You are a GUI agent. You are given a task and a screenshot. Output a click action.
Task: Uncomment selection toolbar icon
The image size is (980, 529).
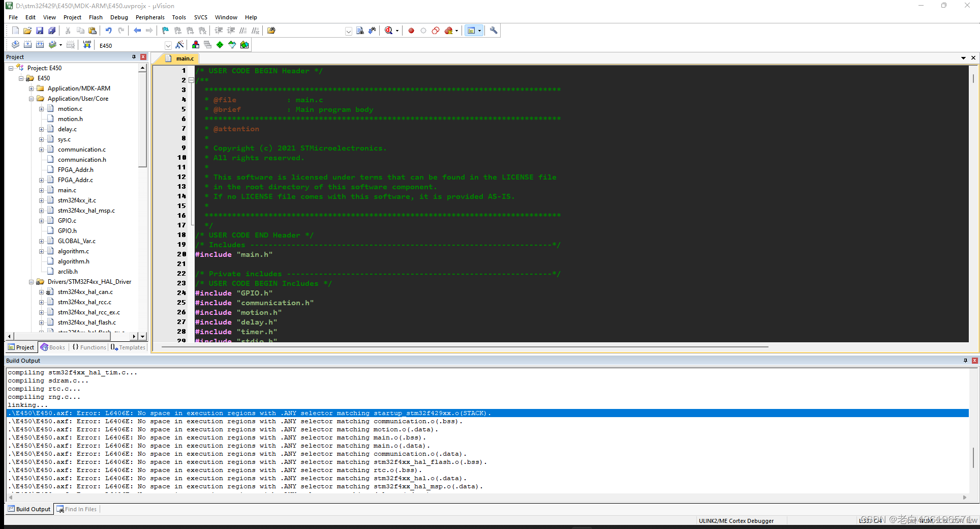click(256, 31)
